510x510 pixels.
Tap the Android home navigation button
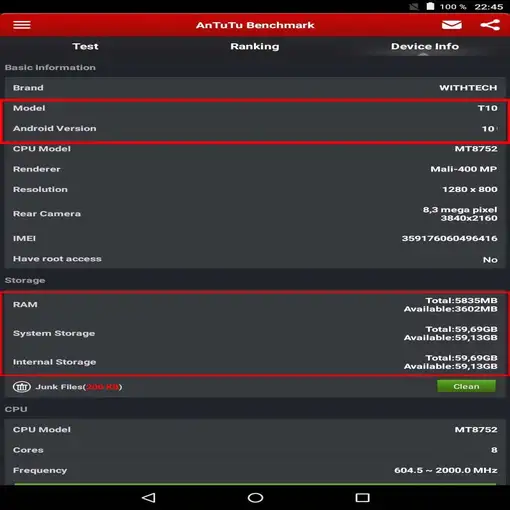(255, 498)
